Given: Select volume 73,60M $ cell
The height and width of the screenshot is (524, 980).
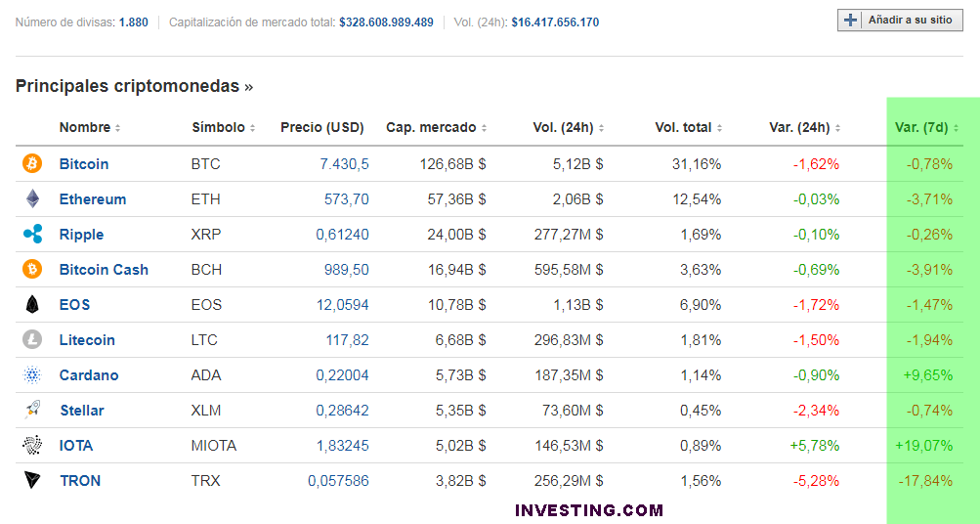Looking at the screenshot, I should point(573,411).
